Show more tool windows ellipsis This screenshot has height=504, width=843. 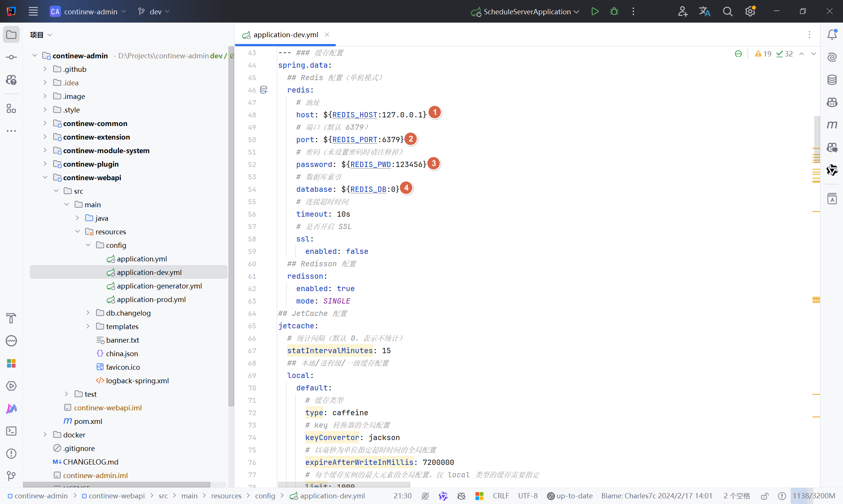11,131
